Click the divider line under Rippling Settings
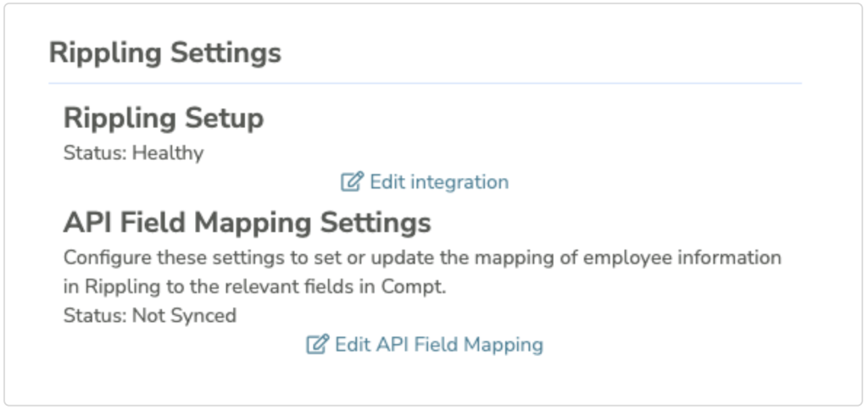 pos(425,83)
